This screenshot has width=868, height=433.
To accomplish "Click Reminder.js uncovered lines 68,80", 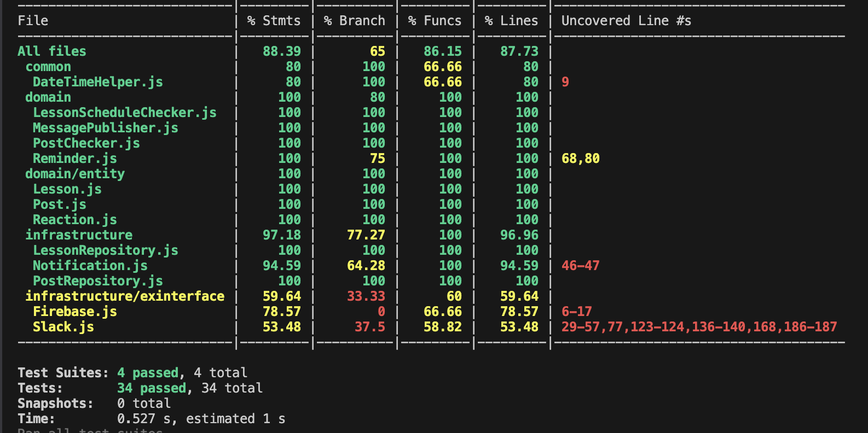I will [581, 159].
